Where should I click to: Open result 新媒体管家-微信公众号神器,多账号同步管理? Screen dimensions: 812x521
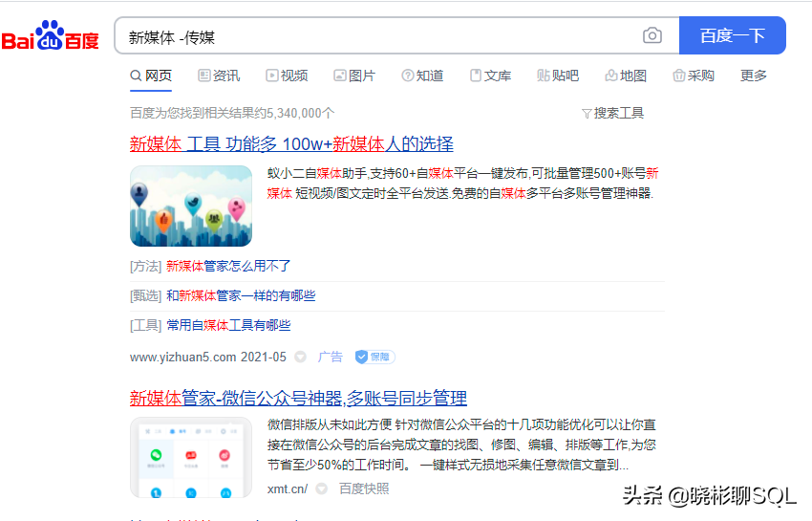(x=298, y=398)
